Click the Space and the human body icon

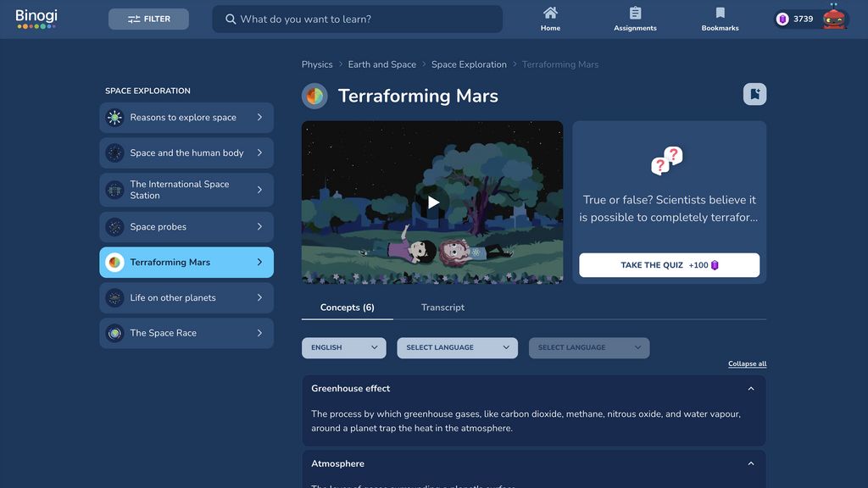tap(114, 152)
